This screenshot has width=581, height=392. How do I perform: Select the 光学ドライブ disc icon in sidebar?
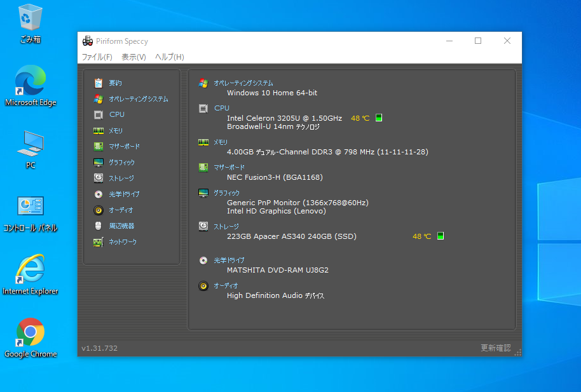(98, 194)
